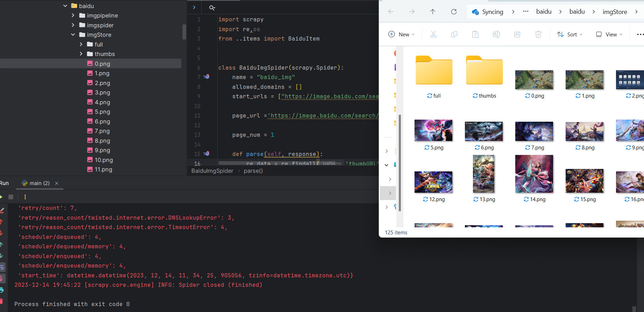The width and height of the screenshot is (644, 312).
Task: Click the start_urls line in the editor
Action: click(x=305, y=96)
